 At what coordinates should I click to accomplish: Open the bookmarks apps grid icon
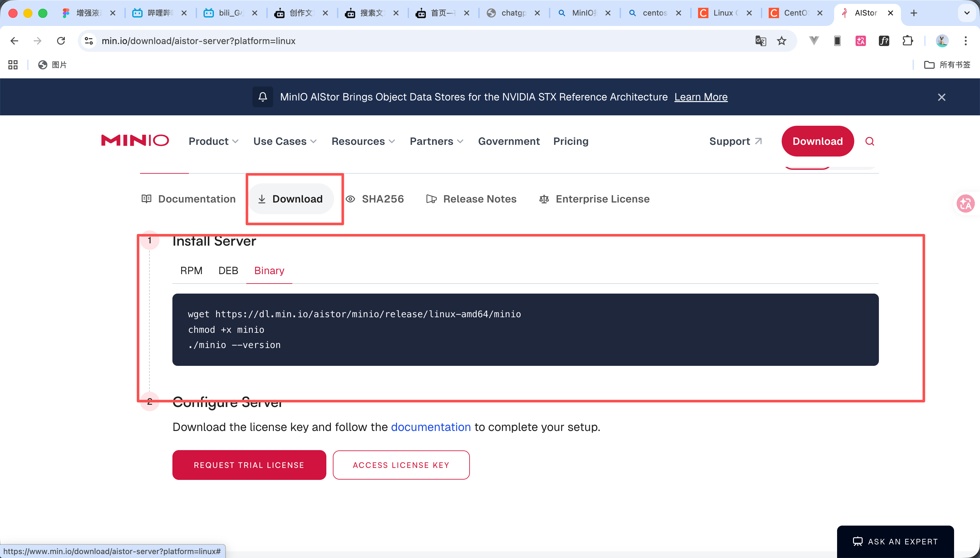13,65
